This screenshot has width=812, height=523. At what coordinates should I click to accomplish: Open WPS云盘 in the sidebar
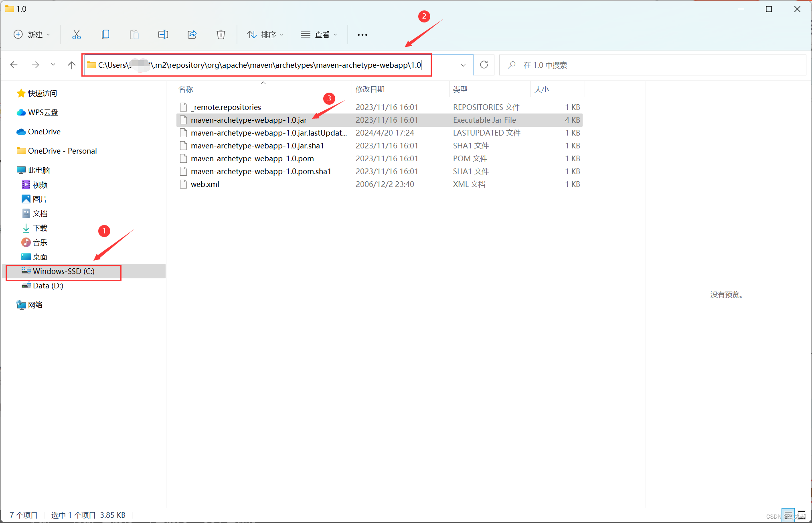click(x=37, y=112)
